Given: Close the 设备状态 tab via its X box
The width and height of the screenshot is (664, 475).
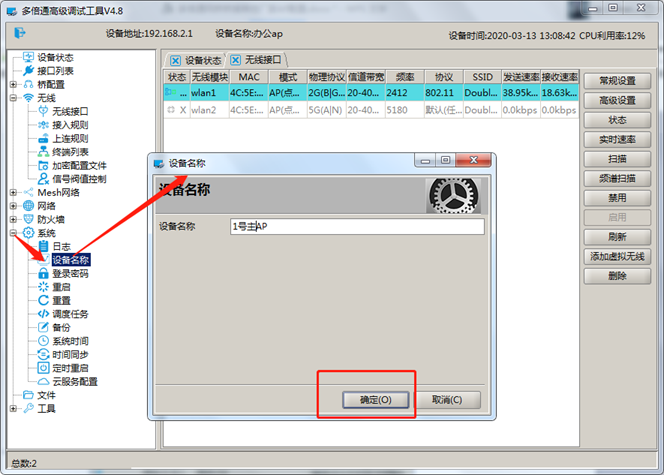Looking at the screenshot, I should coord(176,60).
